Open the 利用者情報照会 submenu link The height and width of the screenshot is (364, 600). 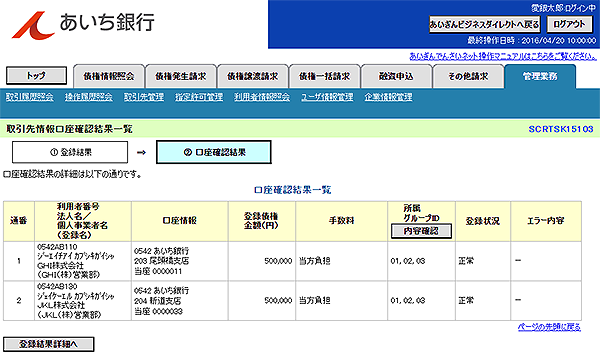(262, 97)
